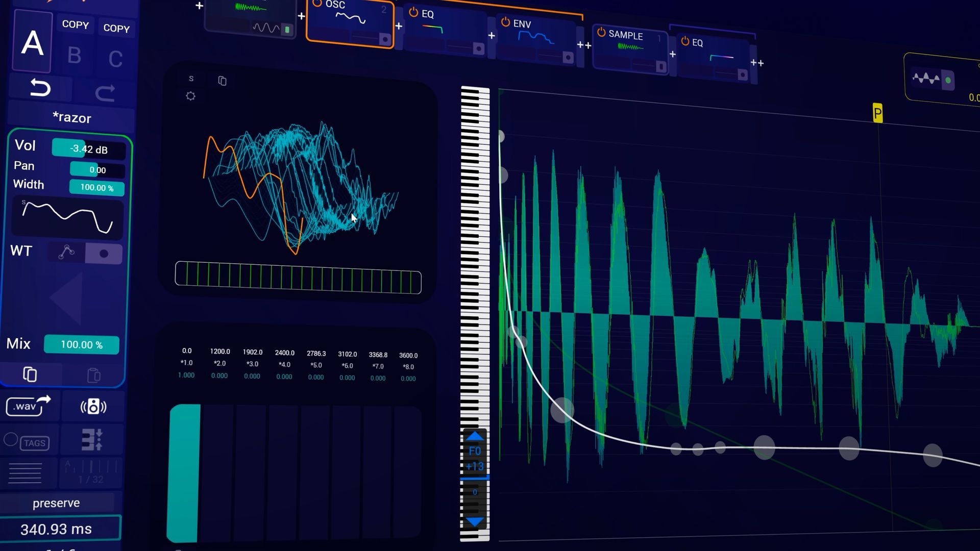Click the wavetable frame position strip
Image resolution: width=980 pixels, height=551 pixels.
(x=298, y=278)
